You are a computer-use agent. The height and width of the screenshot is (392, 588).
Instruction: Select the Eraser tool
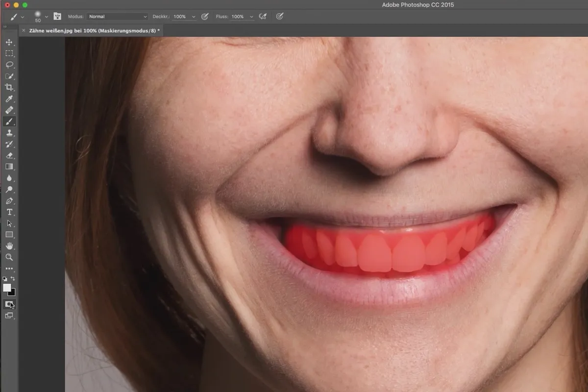(x=9, y=155)
